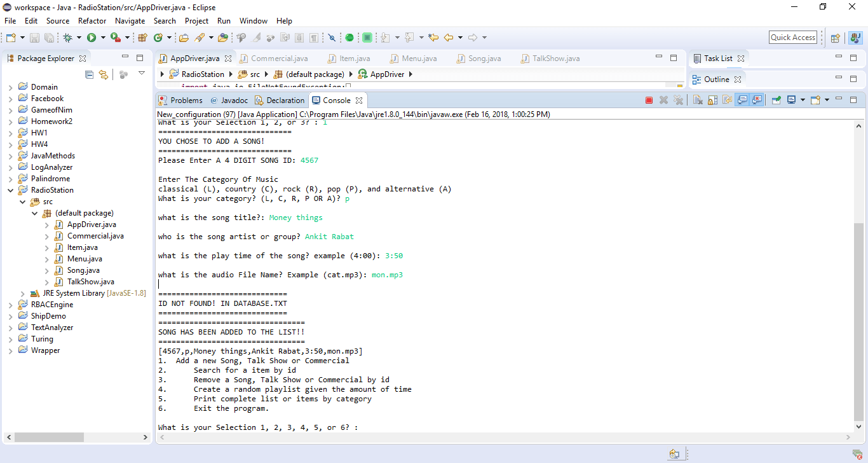Click Collapse All in Package Explorer
Viewport: 868px width, 463px height.
click(89, 74)
